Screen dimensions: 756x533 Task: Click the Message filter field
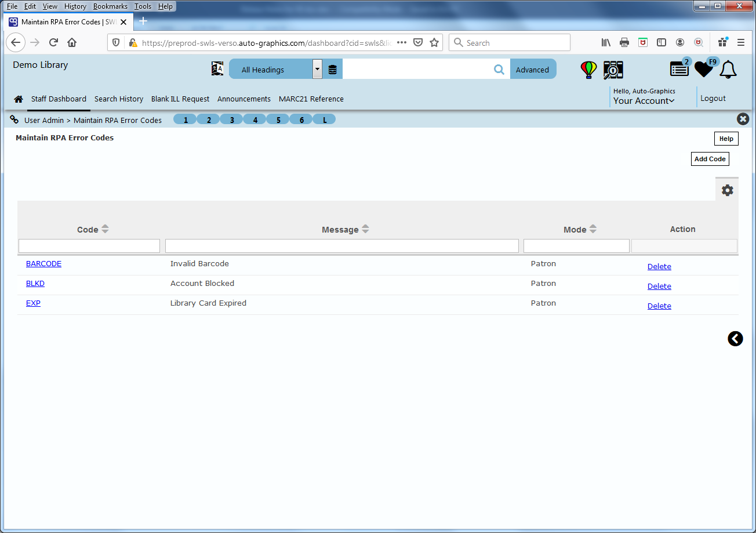coord(342,246)
